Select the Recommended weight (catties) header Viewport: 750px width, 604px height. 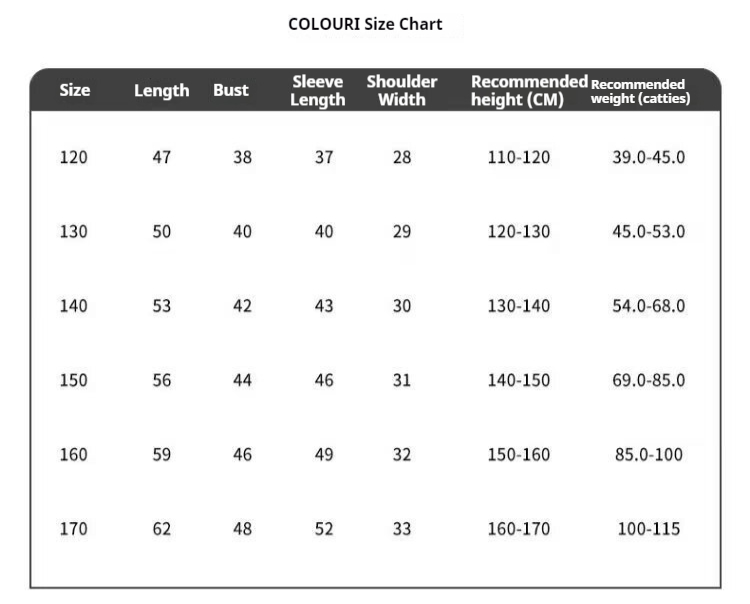pos(639,91)
